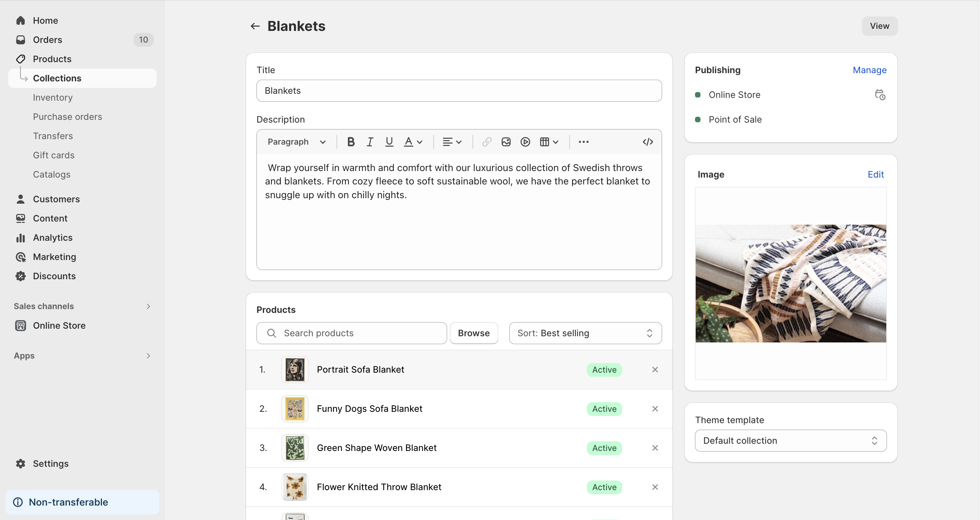
Task: Open text color picker dropdown
Action: (413, 142)
